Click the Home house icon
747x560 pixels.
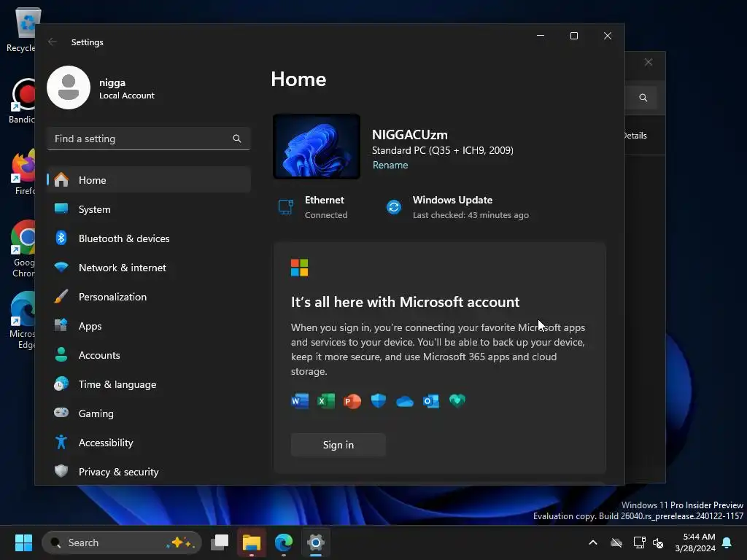click(x=61, y=179)
